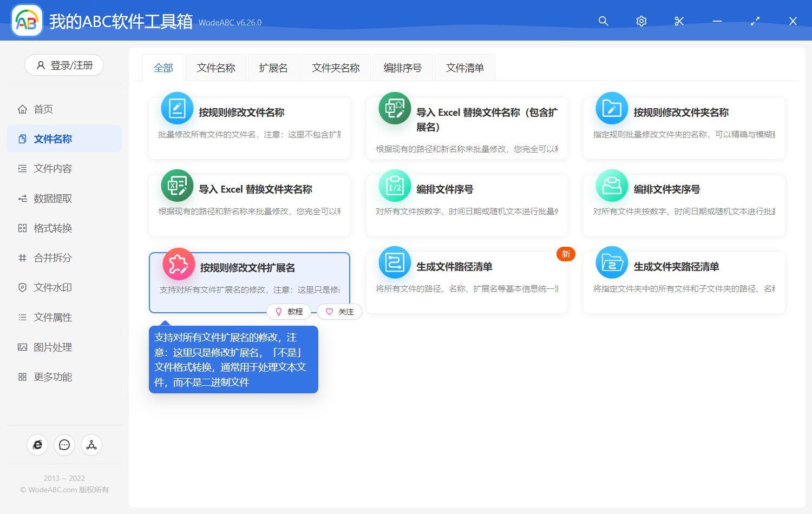812x514 pixels.
Task: Click the search magnifier in the title bar
Action: pyautogui.click(x=603, y=21)
